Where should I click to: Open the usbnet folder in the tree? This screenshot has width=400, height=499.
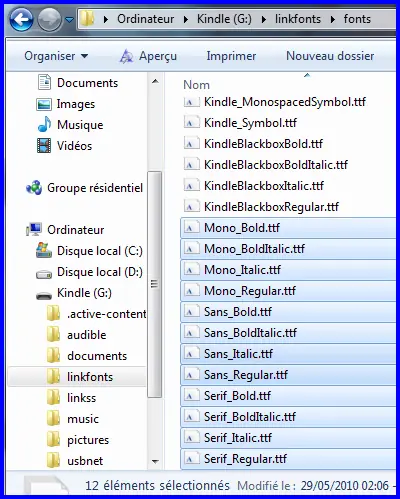click(x=85, y=461)
